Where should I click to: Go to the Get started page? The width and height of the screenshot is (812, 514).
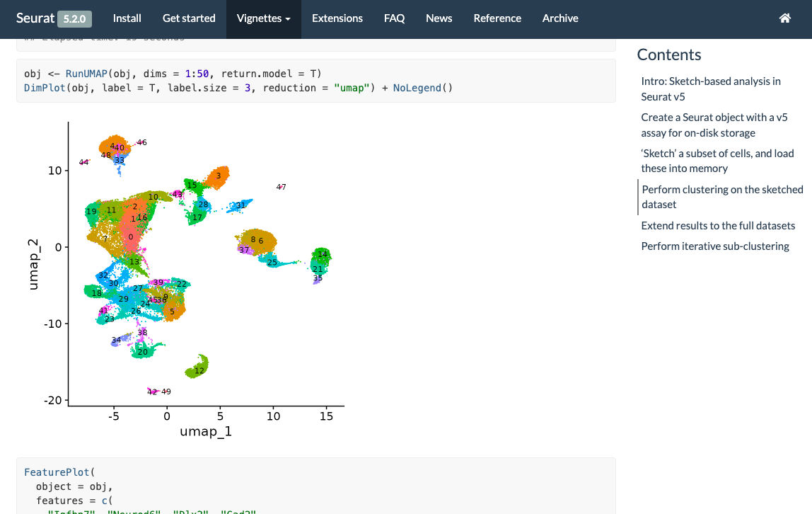[x=189, y=18]
